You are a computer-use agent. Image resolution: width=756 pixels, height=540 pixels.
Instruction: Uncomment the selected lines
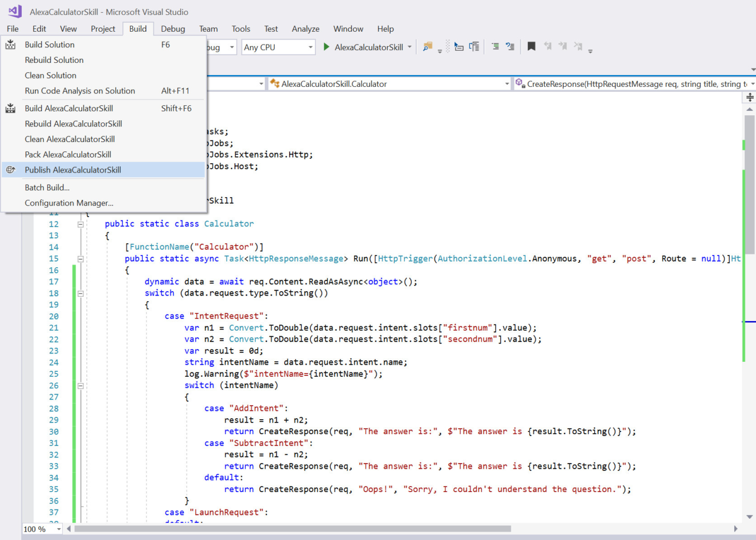[510, 47]
